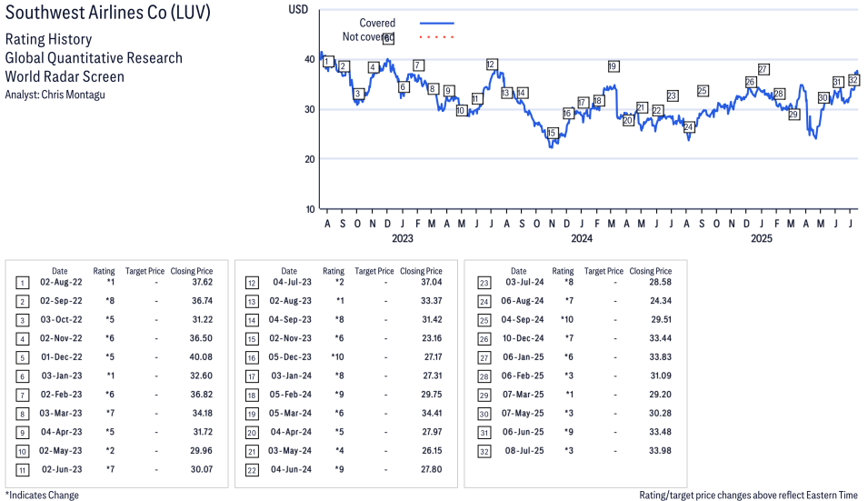Click the 2023 year label on x-axis

(403, 238)
